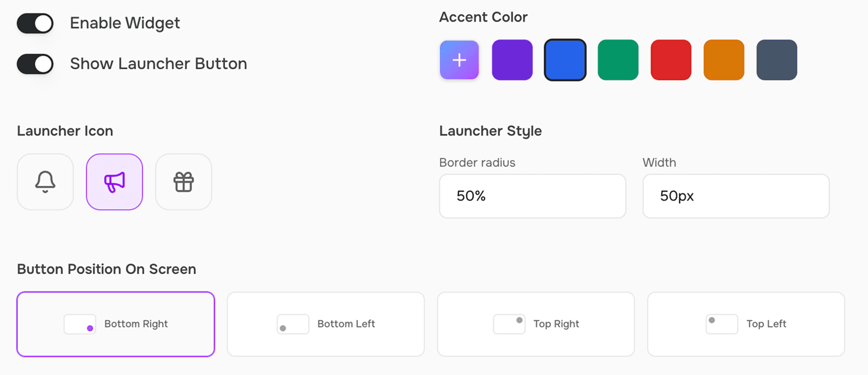This screenshot has width=868, height=375.
Task: Click the plus icon to add custom accent color
Action: click(458, 60)
